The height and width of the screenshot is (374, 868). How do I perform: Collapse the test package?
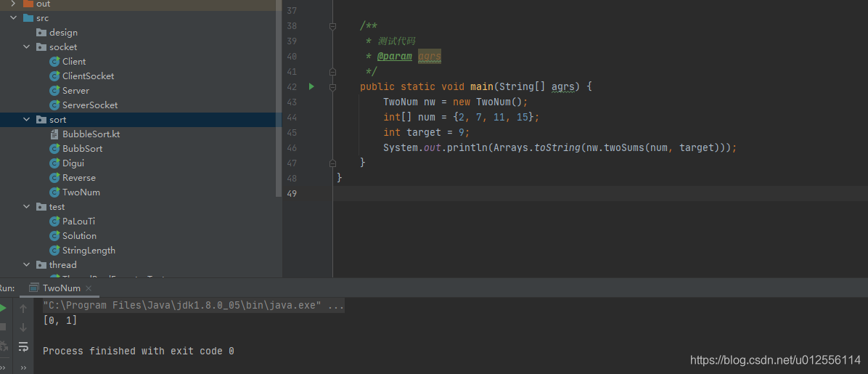click(x=27, y=207)
